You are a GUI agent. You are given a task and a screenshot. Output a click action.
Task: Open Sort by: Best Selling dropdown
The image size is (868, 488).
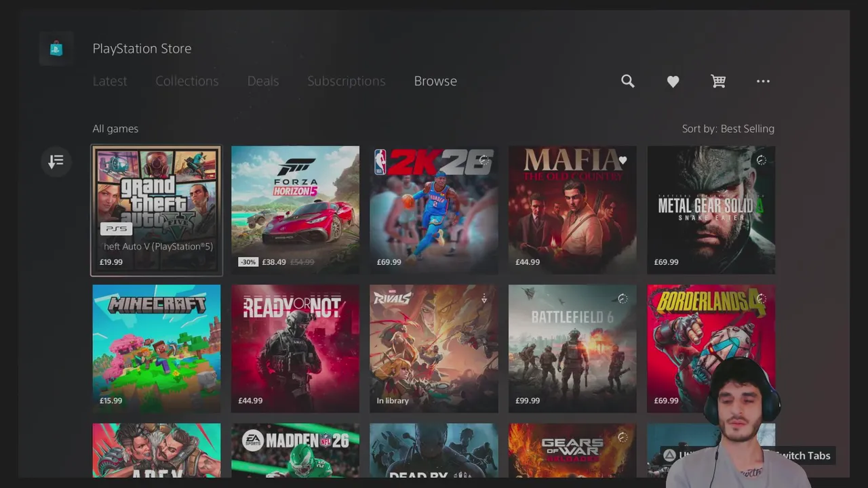728,129
